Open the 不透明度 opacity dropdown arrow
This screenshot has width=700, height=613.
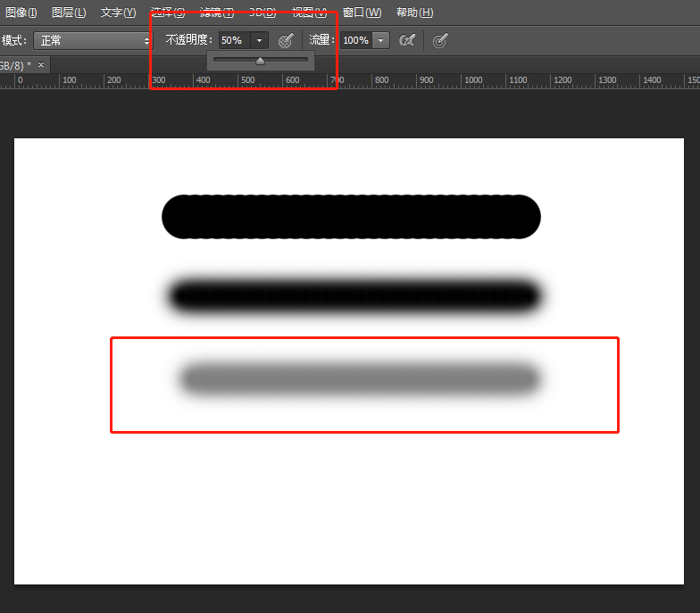coord(259,41)
